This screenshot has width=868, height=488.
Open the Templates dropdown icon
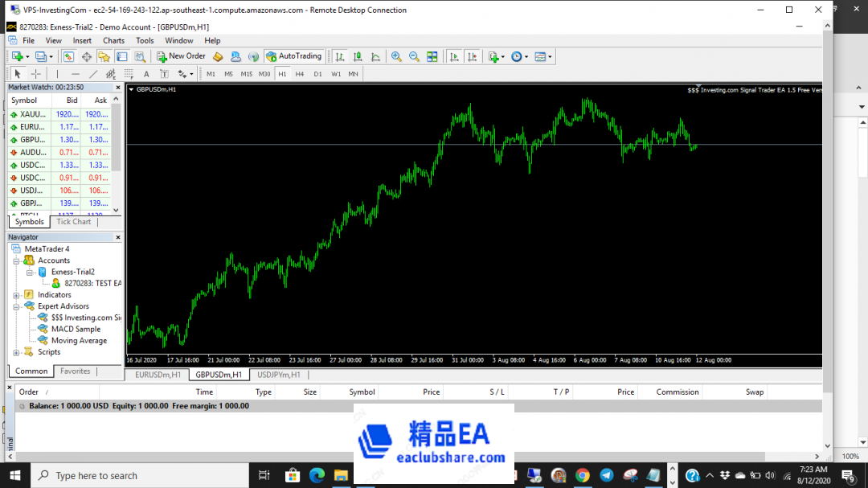tap(543, 56)
